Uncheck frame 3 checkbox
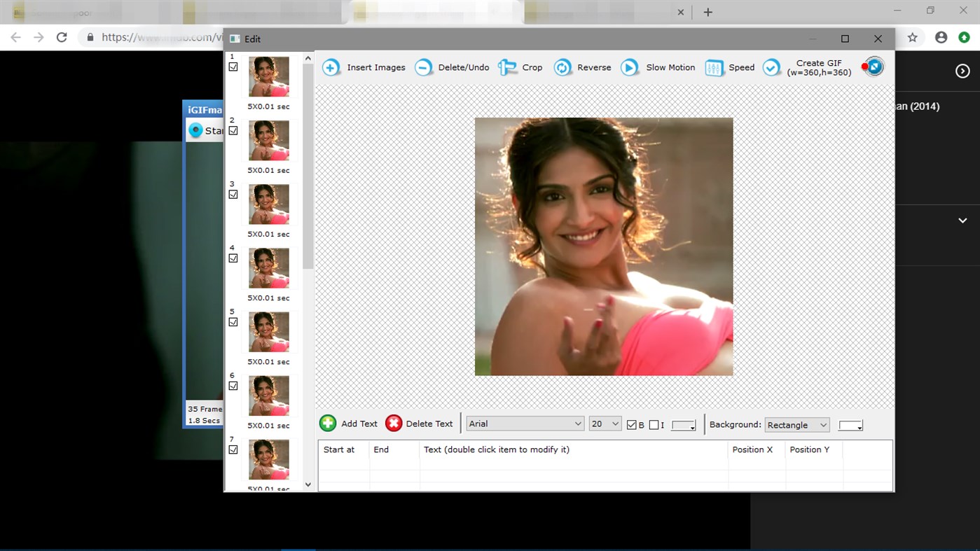Viewport: 980px width, 551px height. pyautogui.click(x=233, y=194)
